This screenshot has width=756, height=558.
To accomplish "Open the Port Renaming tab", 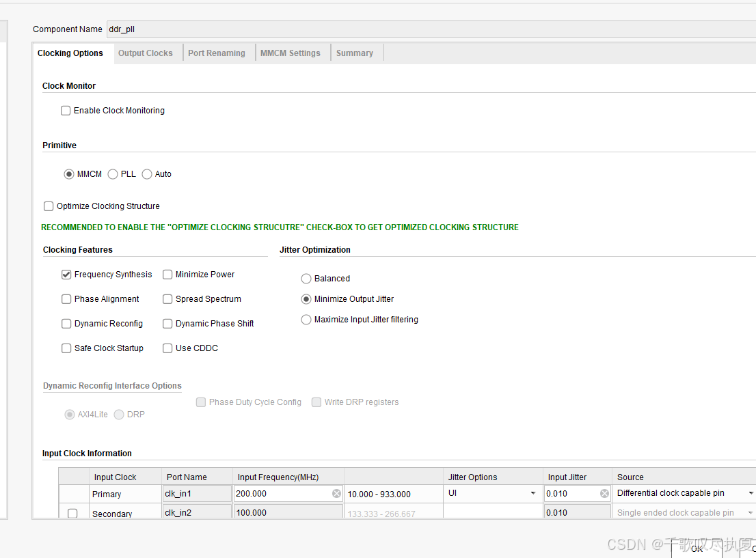I will tap(217, 53).
